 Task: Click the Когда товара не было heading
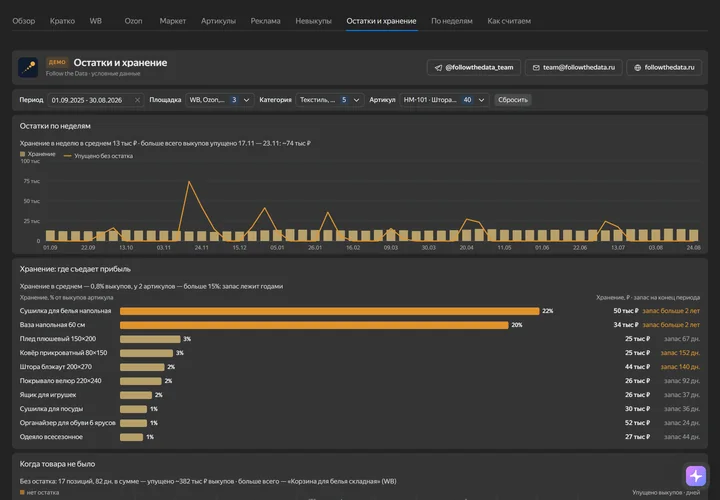coord(57,464)
